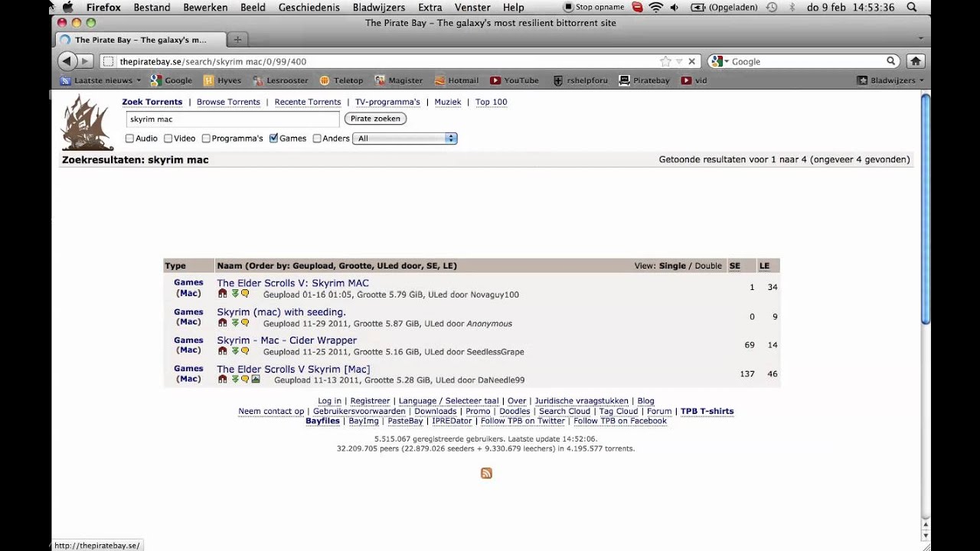Click the Pirate zoeken button
This screenshot has height=551, width=980.
coord(375,119)
